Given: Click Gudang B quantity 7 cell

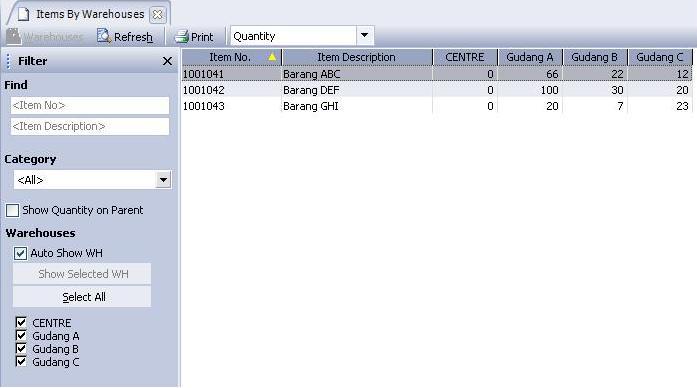Looking at the screenshot, I should click(595, 106).
